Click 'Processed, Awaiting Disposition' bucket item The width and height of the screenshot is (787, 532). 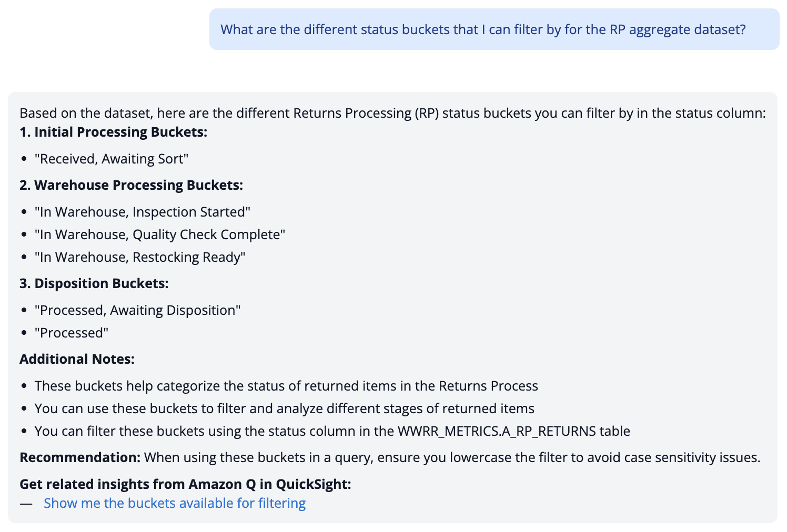point(137,310)
